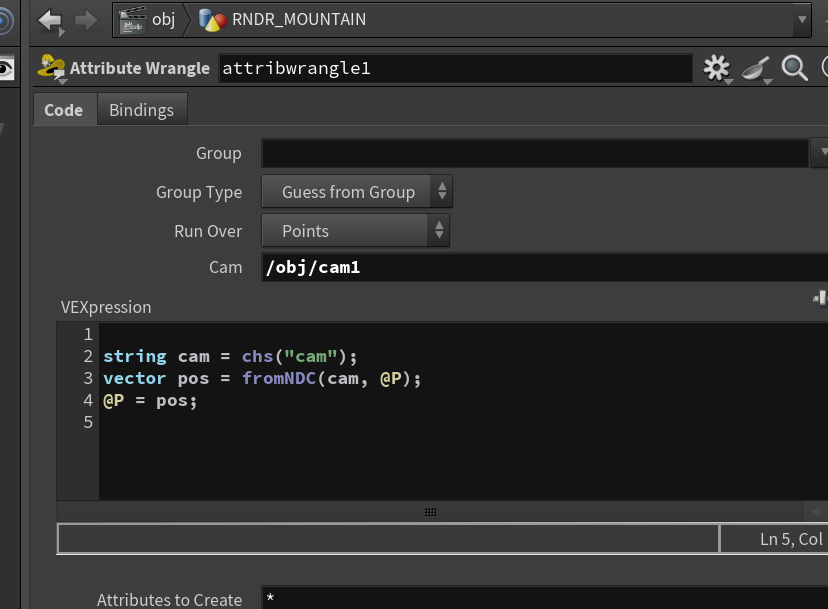Click the Cam parameter field /obj/cam1

[544, 267]
